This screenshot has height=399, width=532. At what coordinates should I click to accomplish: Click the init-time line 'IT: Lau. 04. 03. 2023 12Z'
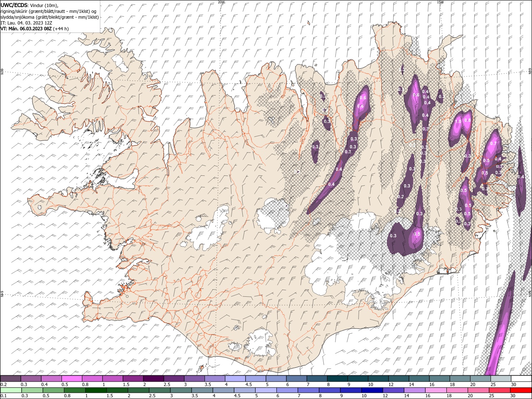click(x=27, y=23)
